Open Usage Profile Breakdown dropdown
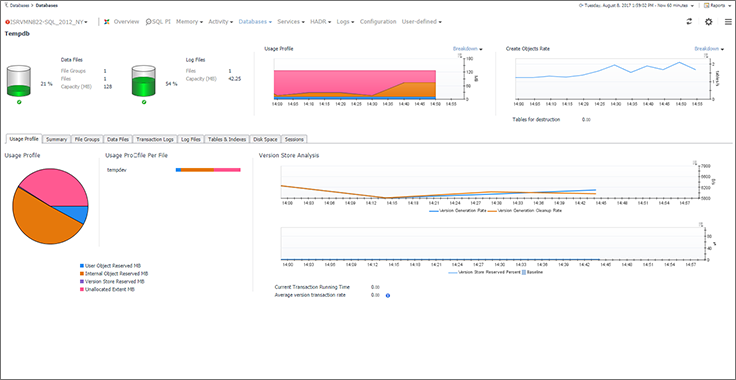This screenshot has width=736, height=380. 468,48
